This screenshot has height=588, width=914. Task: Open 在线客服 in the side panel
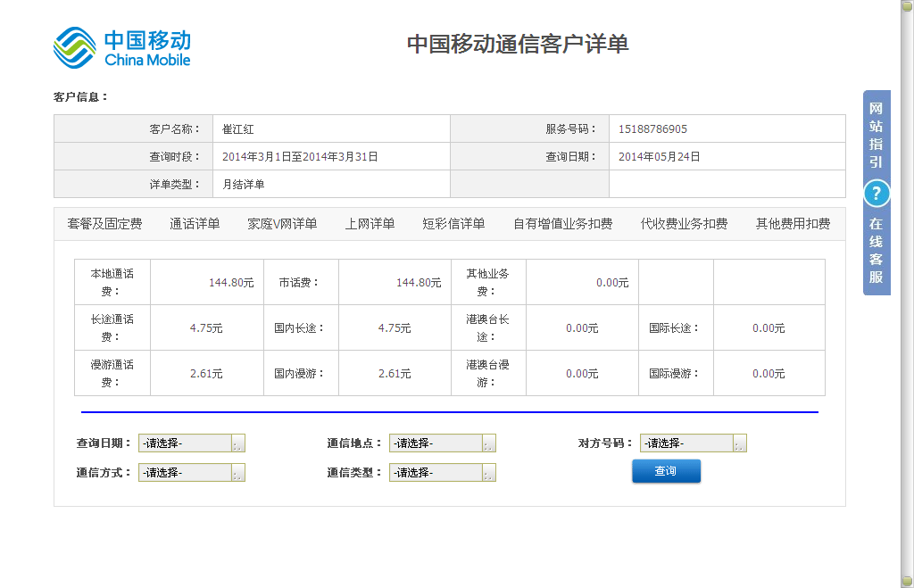tap(877, 251)
